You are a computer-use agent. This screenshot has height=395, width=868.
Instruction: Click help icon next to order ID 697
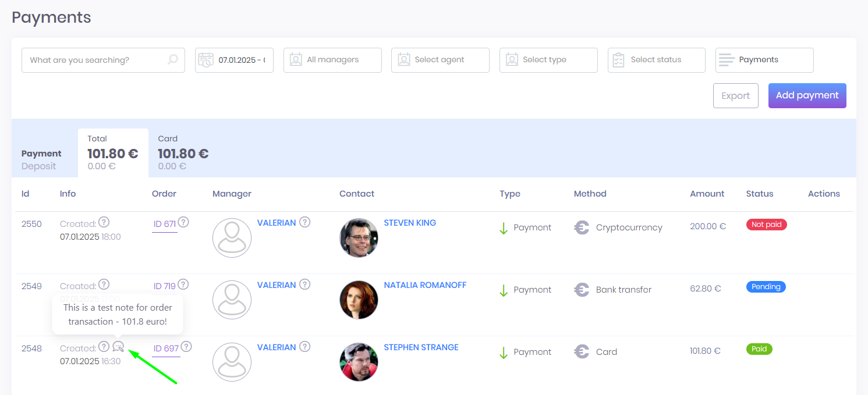(x=186, y=347)
